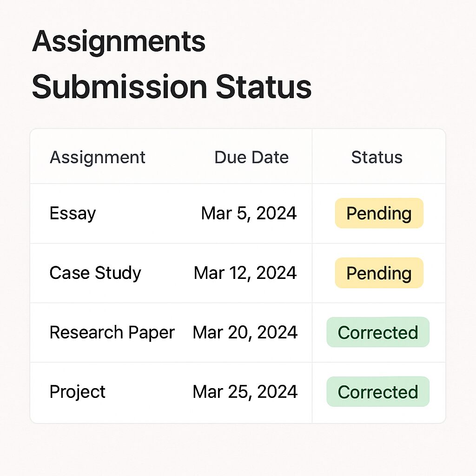
Task: Click the Research Paper Corrected badge
Action: tap(378, 332)
